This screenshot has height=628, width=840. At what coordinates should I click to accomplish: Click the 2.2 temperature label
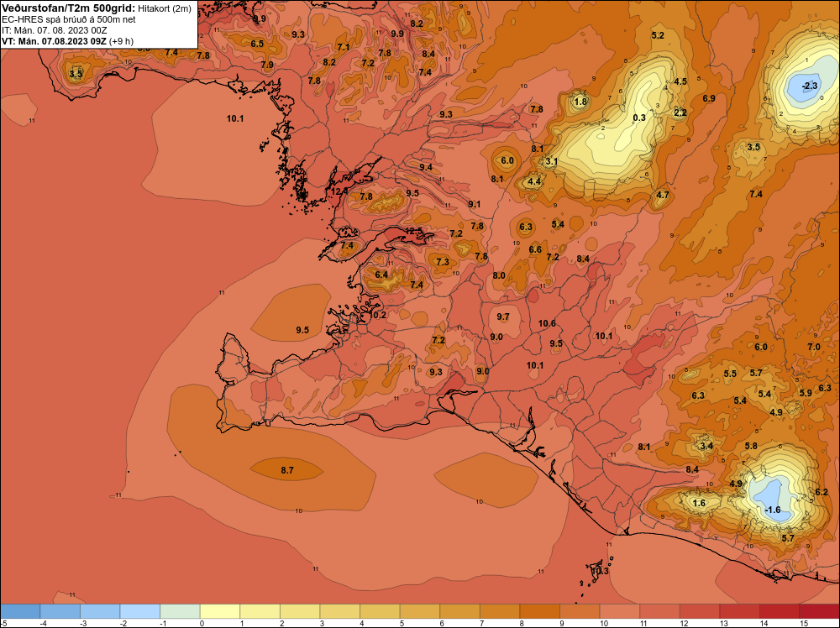click(x=680, y=113)
